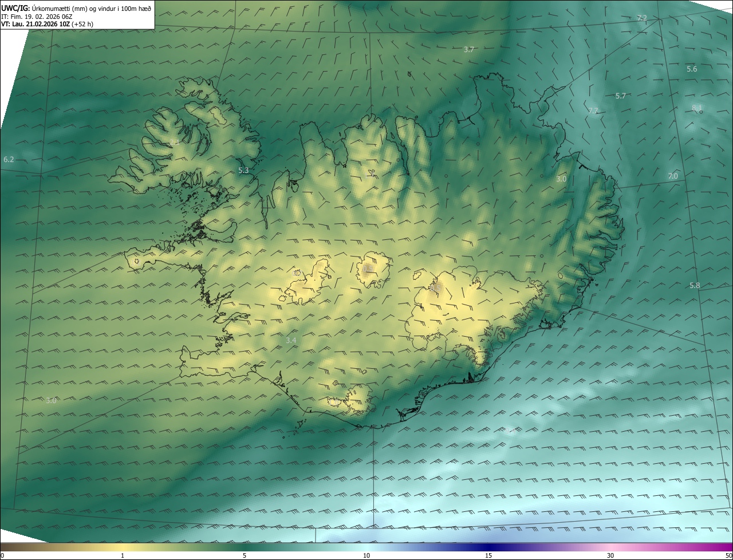Click the 5.6 value label on the map
Screen dimensions: 733x560
(692, 69)
